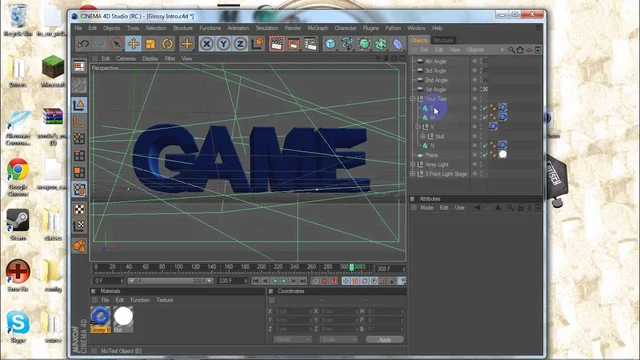Collapse the Your Text group
640x360 pixels.
point(412,99)
